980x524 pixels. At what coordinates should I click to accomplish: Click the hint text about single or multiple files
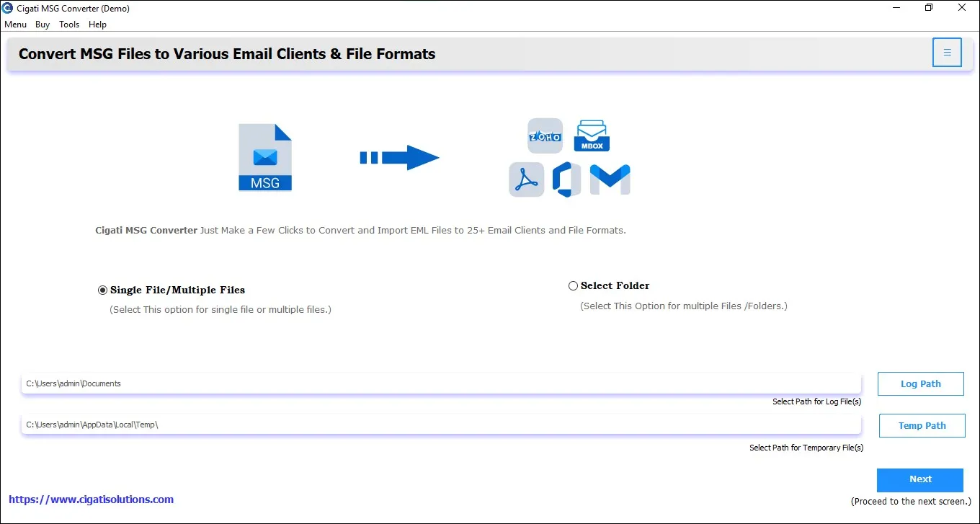[220, 309]
